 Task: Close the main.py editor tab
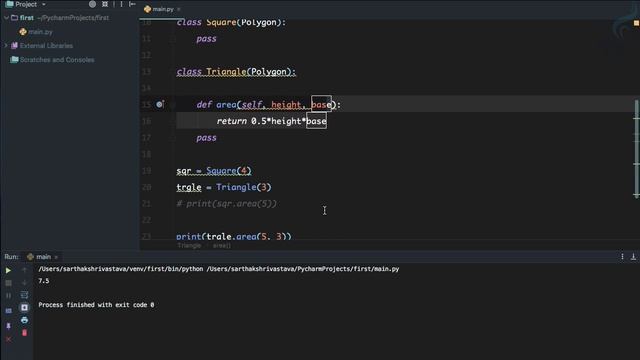point(179,9)
